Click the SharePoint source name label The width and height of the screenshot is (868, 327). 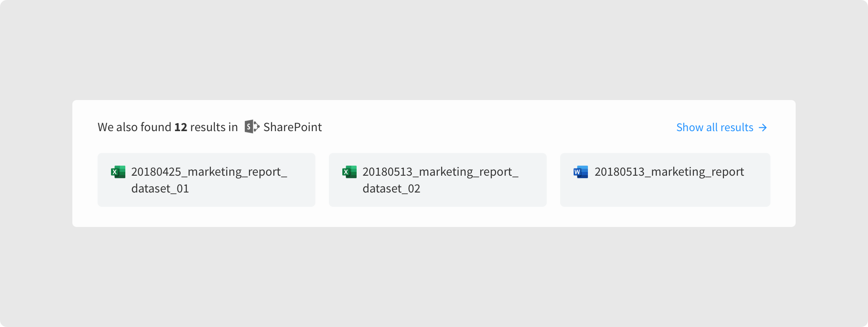coord(292,127)
